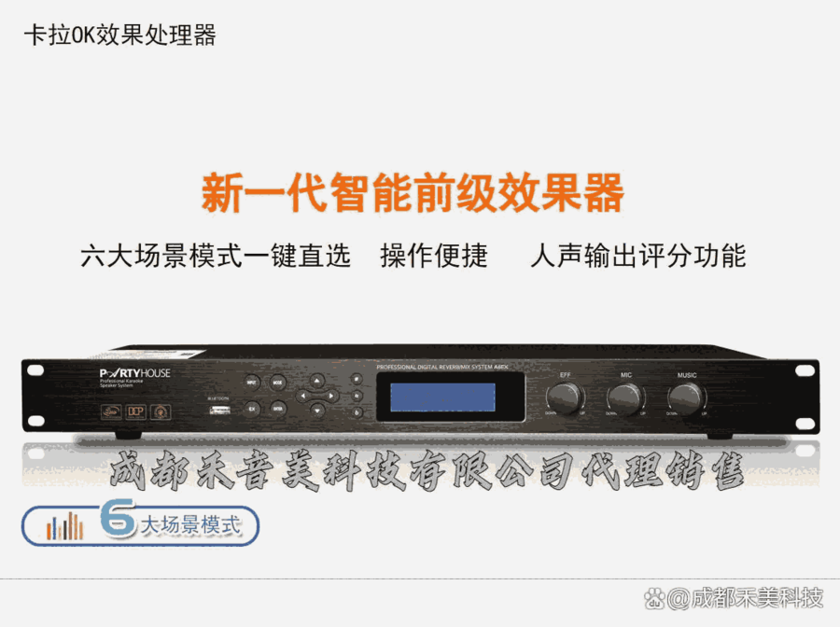The height and width of the screenshot is (627, 840).
Task: Click the rightmost badge icon beside DCP
Action: (x=161, y=411)
